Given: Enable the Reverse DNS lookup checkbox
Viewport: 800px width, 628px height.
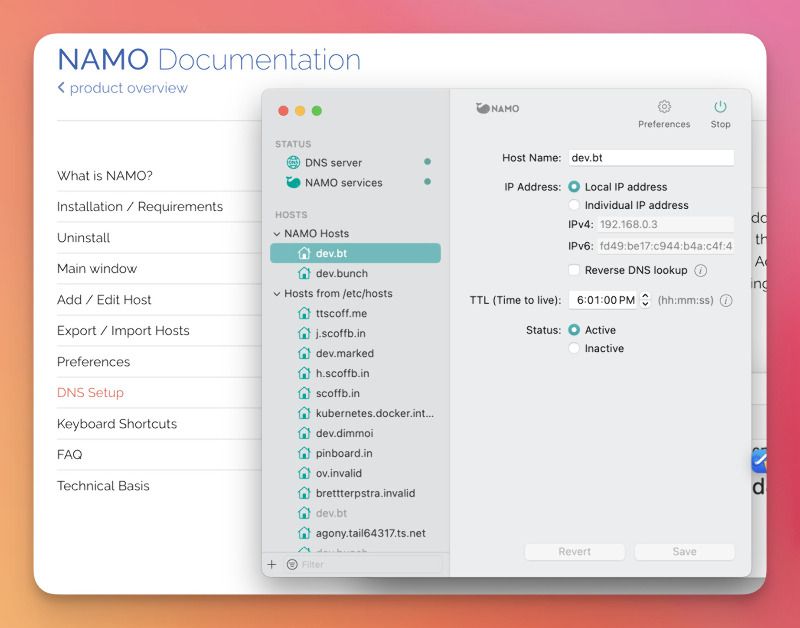Looking at the screenshot, I should point(574,270).
